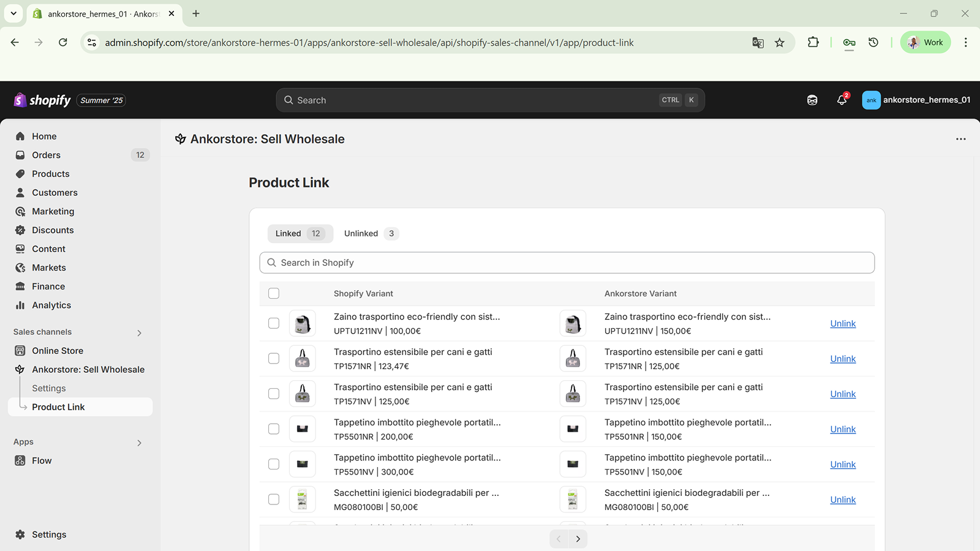The width and height of the screenshot is (980, 551).
Task: Click the Search in Shopify field
Action: [x=567, y=262]
